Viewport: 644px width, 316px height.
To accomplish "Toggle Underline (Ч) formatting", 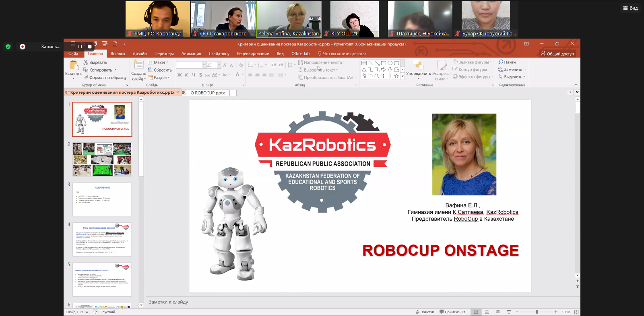I will pos(194,75).
